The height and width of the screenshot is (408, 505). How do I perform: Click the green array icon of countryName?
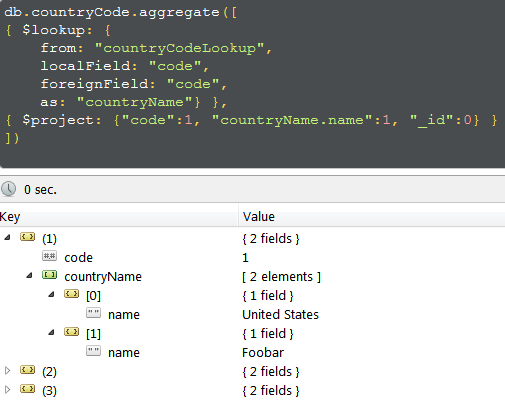pos(49,275)
